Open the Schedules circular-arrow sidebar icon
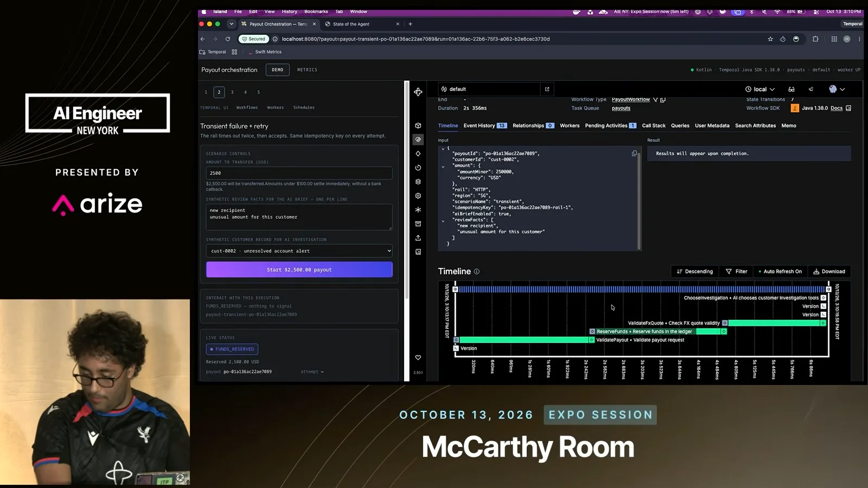The width and height of the screenshot is (868, 488). point(418,168)
